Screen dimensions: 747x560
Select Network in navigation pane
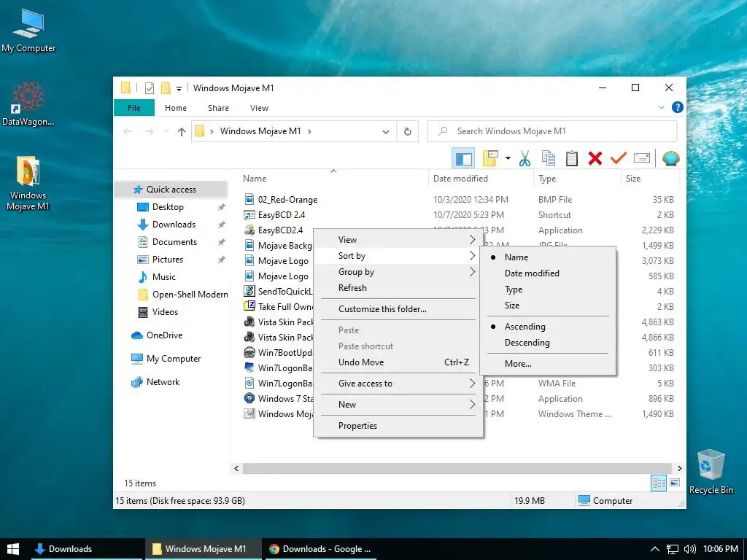(163, 382)
